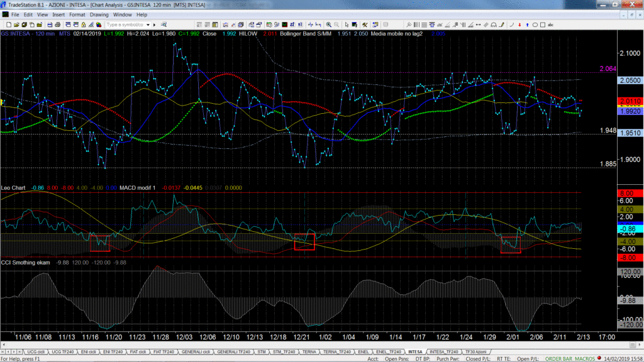
Task: Click the colored balls icon in toolbar
Action: point(99,25)
